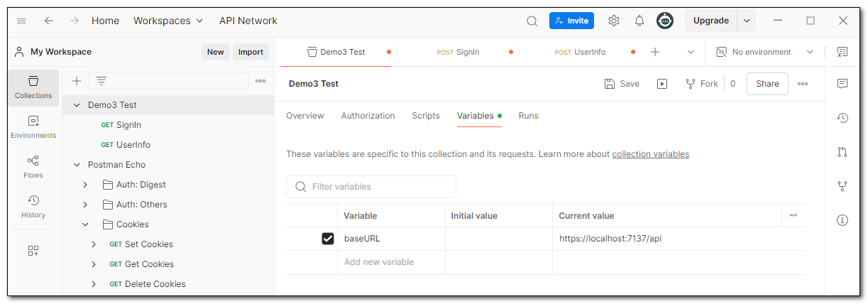
Task: Select the GET SignIn request in the tree
Action: [121, 125]
